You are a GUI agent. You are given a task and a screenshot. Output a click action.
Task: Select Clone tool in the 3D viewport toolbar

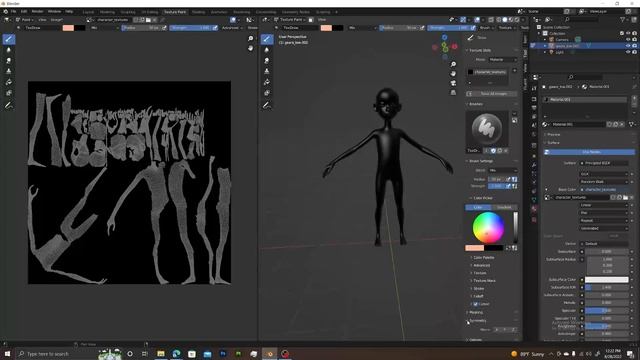267,71
